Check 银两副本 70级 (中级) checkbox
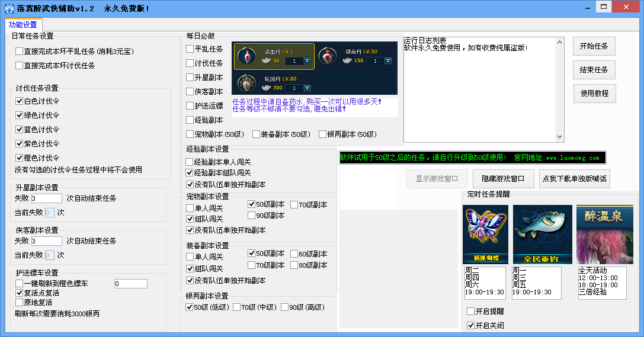644x337 pixels. point(236,307)
